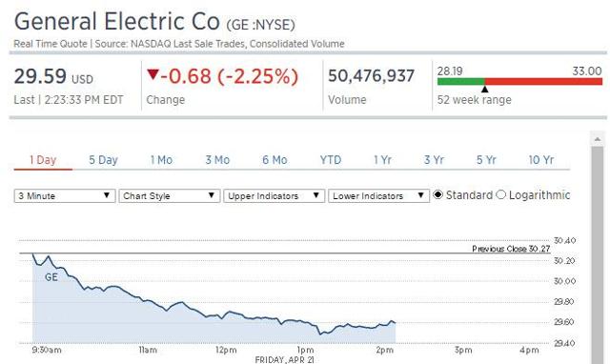This screenshot has height=364, width=610.
Task: Switch to the 5 Day tab
Action: pyautogui.click(x=103, y=160)
